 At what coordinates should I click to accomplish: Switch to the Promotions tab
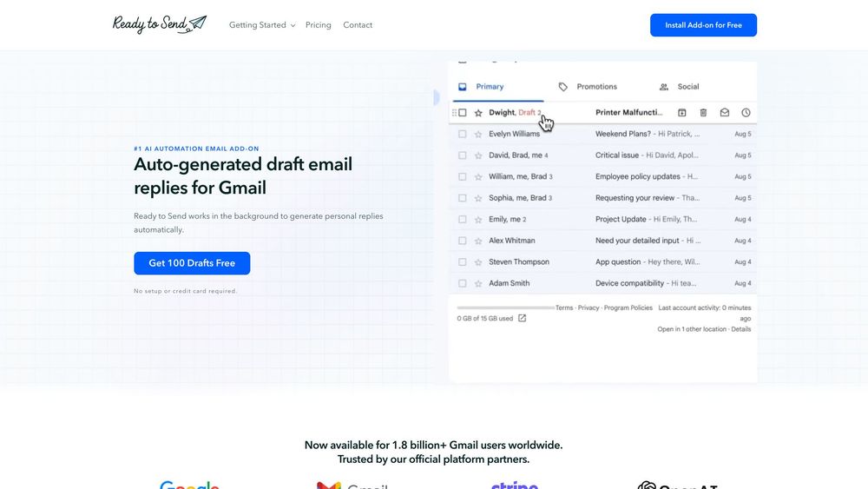tap(597, 87)
